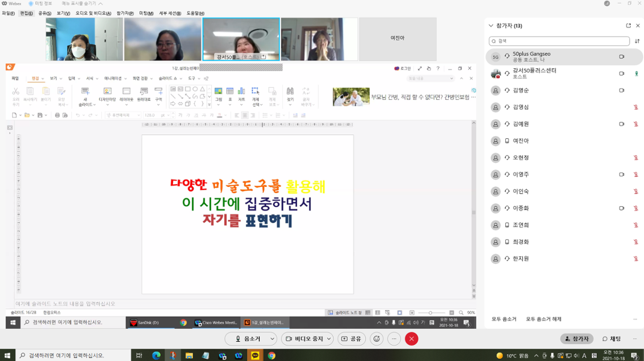644x361 pixels.
Task: Toggle the 참가자 panel button
Action: tap(576, 339)
